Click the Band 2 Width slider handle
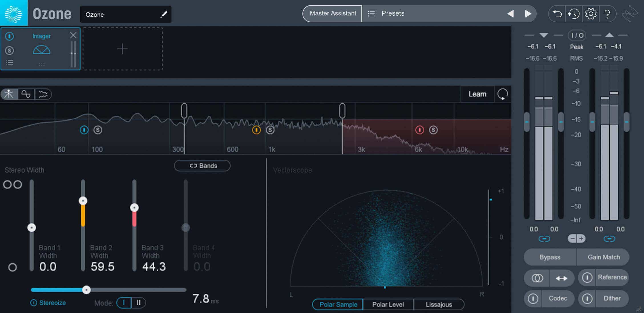The width and height of the screenshot is (644, 313). pos(83,201)
